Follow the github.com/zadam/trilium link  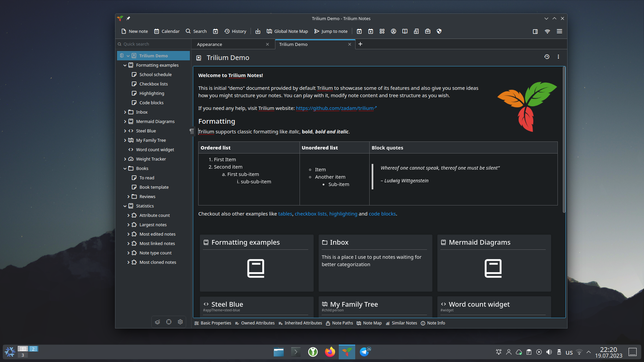coord(335,108)
